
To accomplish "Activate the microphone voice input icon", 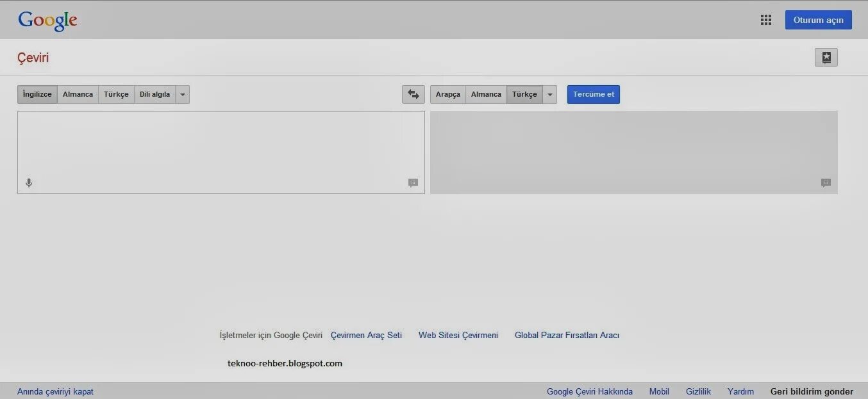I will click(x=29, y=183).
